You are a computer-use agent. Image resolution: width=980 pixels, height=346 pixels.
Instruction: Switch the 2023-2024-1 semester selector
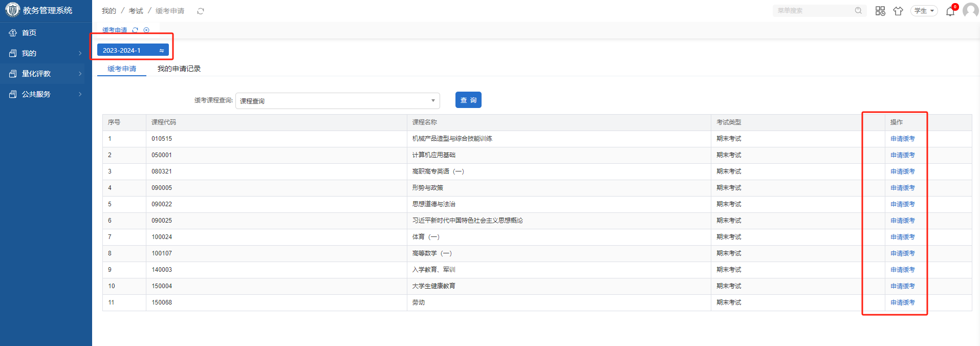pos(133,50)
